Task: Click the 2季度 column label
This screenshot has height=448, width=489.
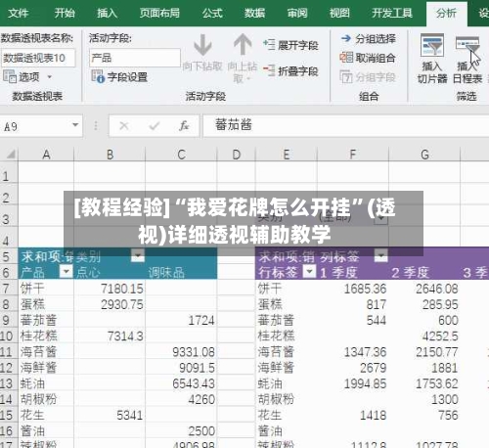Action: click(410, 272)
